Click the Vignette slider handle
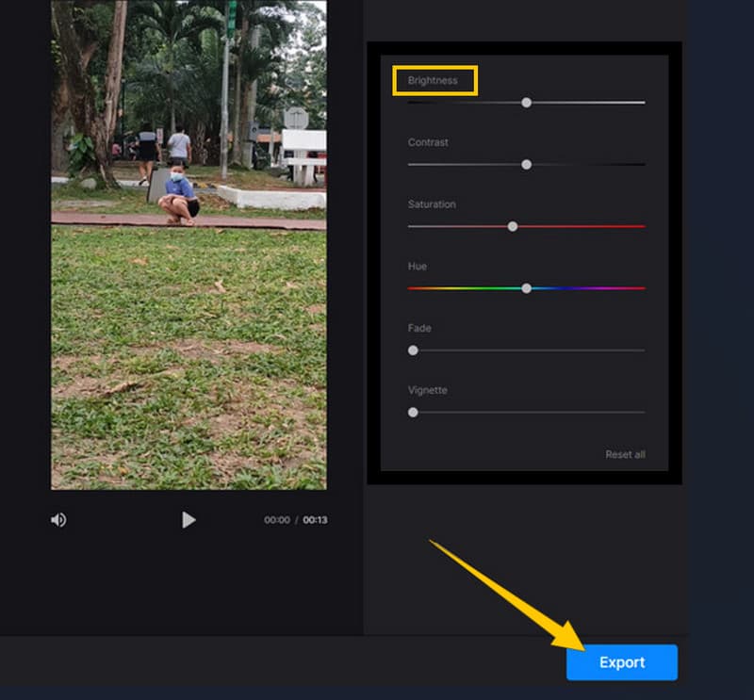Screen dimensions: 754x700 [413, 413]
